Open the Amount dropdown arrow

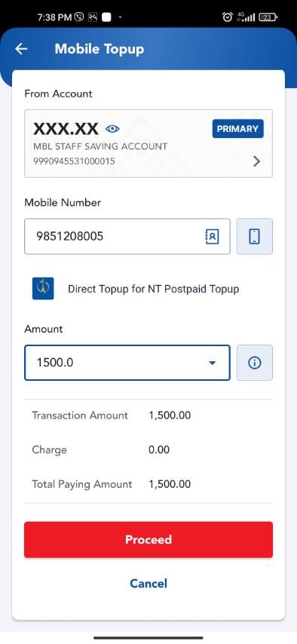213,363
